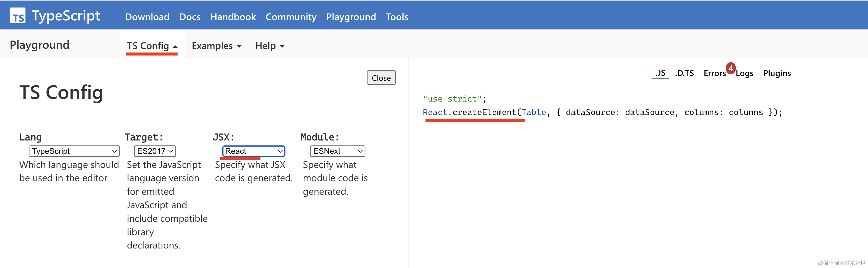Screen dimensions: 868x268
Task: Switch to the .JS output tab
Action: pos(660,73)
